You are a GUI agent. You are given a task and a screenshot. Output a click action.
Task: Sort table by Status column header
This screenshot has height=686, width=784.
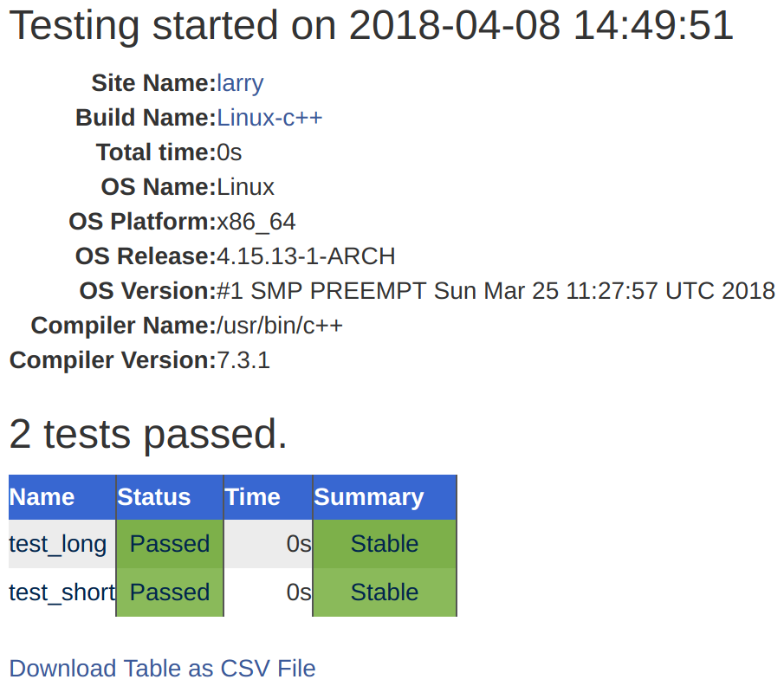coord(154,497)
